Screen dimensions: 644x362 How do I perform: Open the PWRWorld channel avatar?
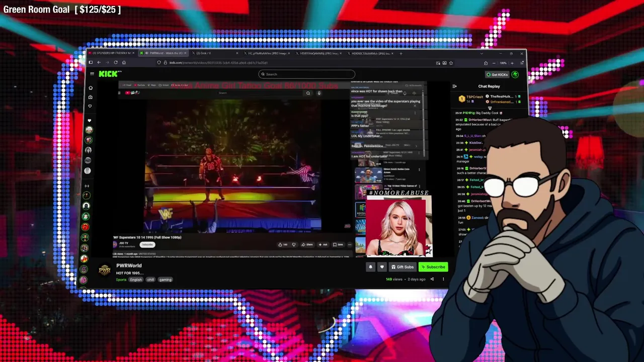click(x=105, y=270)
